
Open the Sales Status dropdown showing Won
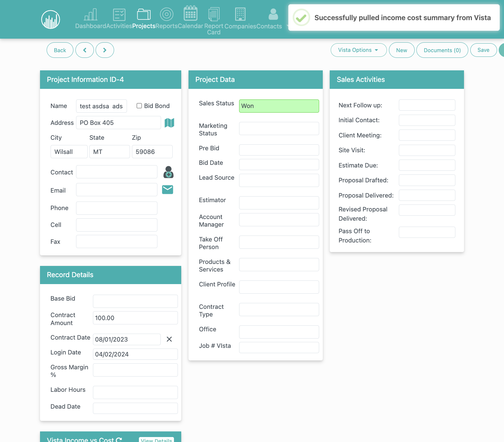[279, 106]
